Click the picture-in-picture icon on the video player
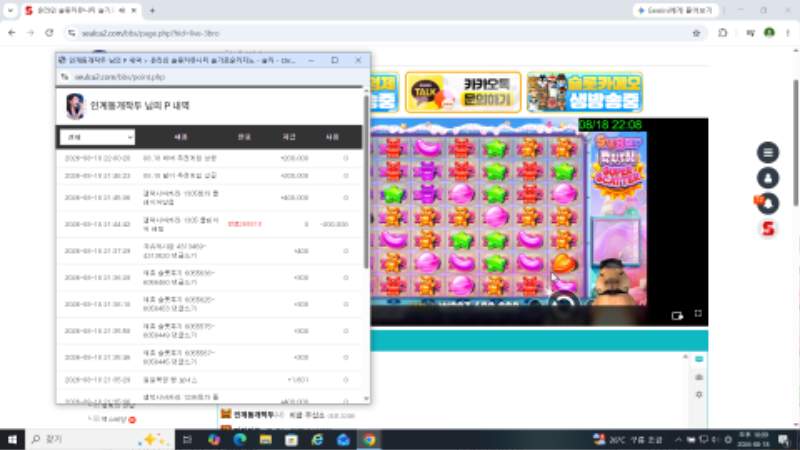800x450 pixels. tap(677, 315)
